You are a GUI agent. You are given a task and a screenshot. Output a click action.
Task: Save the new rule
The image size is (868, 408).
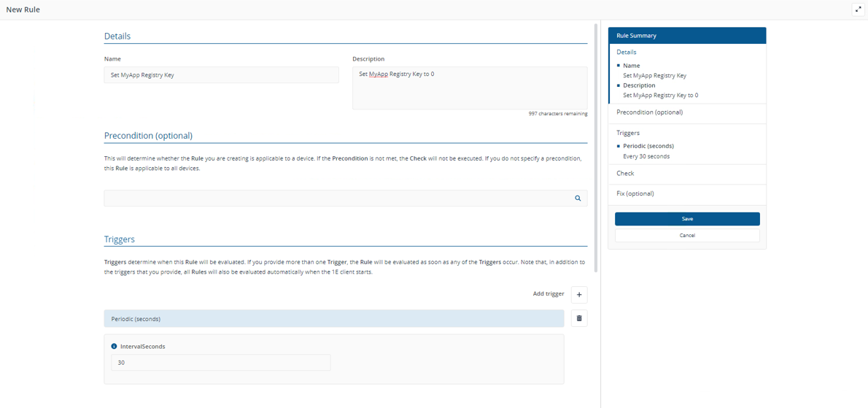[687, 219]
